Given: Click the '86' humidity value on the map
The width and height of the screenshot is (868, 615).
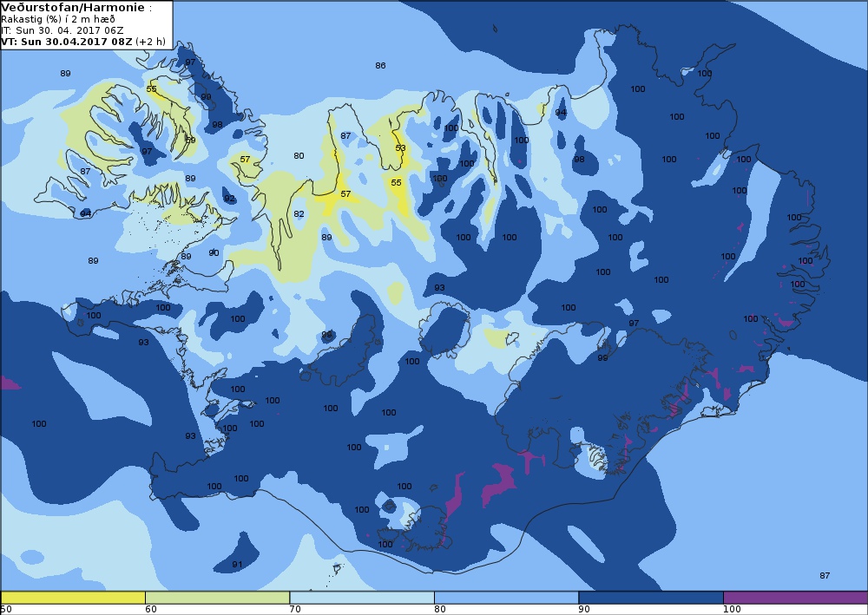Looking at the screenshot, I should [x=380, y=65].
